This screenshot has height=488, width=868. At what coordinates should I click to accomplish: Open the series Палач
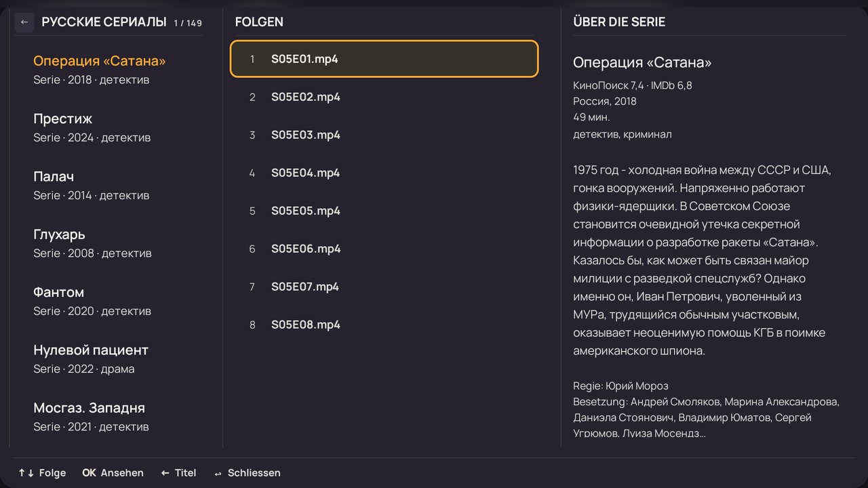[x=116, y=185]
